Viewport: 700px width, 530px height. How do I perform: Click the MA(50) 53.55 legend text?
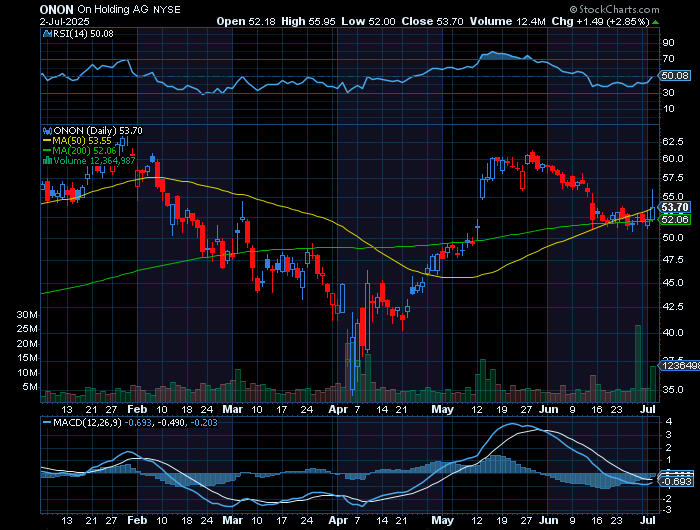pyautogui.click(x=82, y=141)
